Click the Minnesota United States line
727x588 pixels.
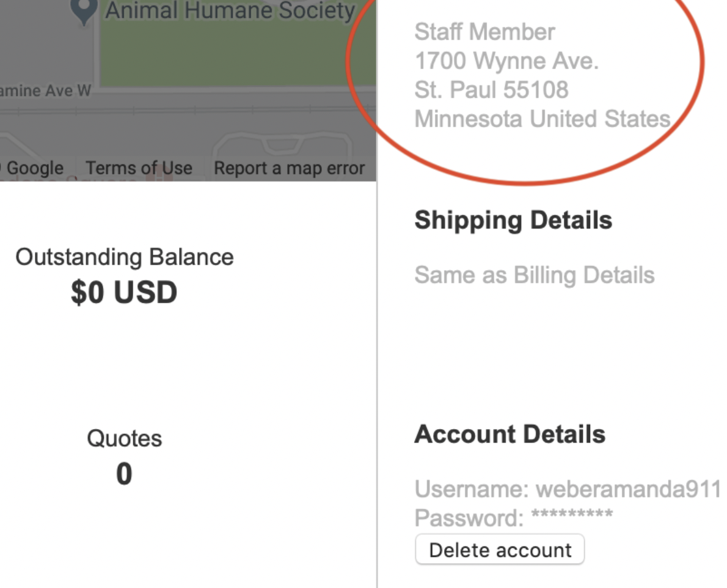[543, 119]
